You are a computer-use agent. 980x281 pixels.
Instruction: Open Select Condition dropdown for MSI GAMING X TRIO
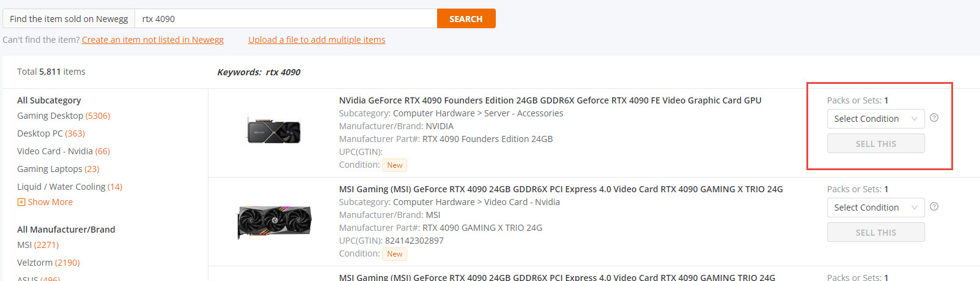(x=875, y=208)
